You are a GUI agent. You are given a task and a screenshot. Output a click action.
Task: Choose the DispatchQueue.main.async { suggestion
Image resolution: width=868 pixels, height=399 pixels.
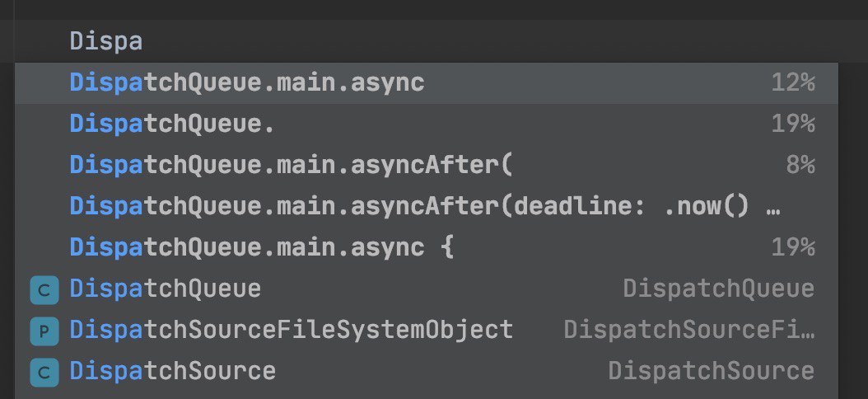(262, 247)
